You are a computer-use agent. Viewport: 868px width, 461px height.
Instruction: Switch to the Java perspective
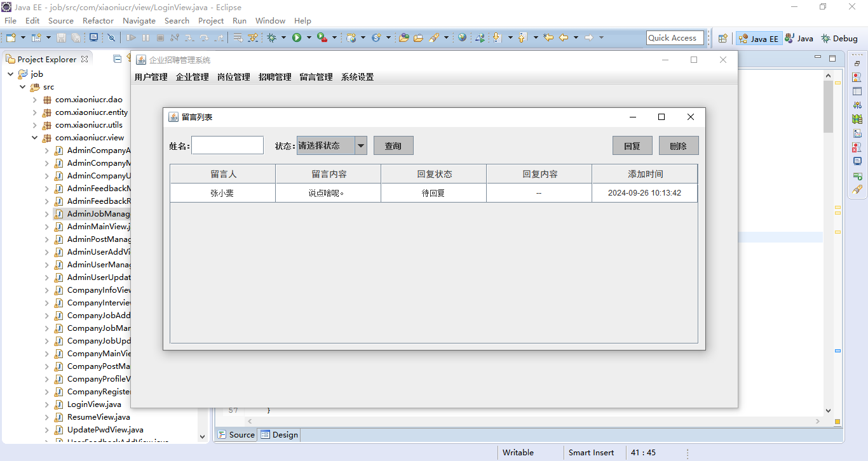pos(799,39)
